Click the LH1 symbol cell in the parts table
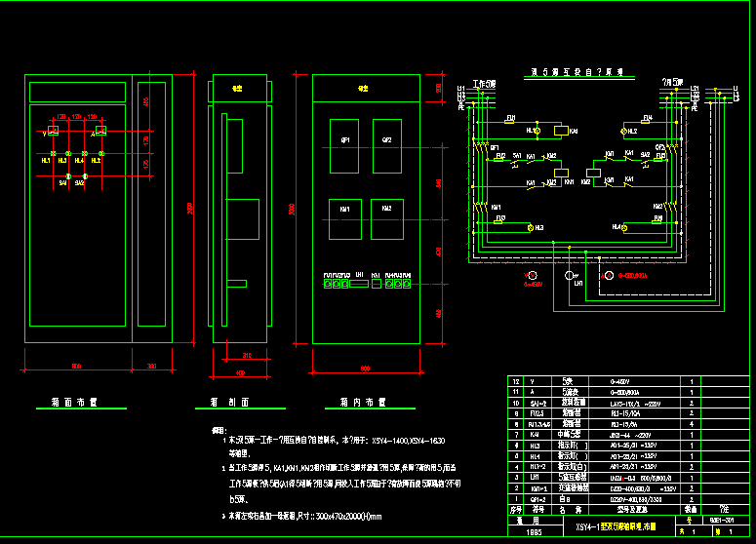 [x=538, y=477]
